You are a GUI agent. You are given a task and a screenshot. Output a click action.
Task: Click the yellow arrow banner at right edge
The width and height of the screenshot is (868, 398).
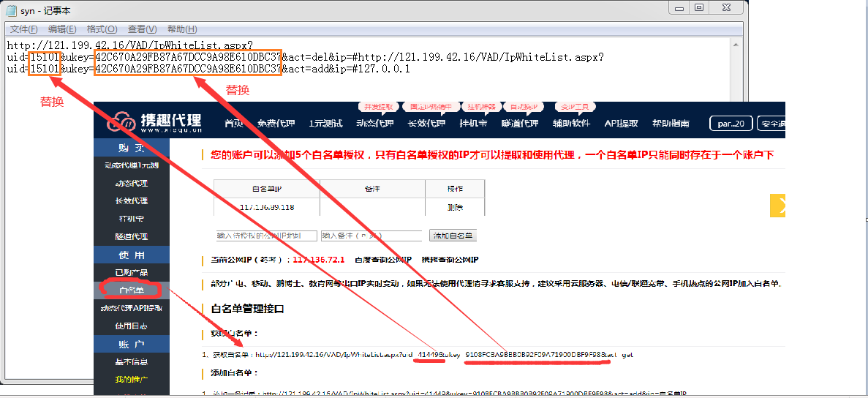click(x=778, y=206)
